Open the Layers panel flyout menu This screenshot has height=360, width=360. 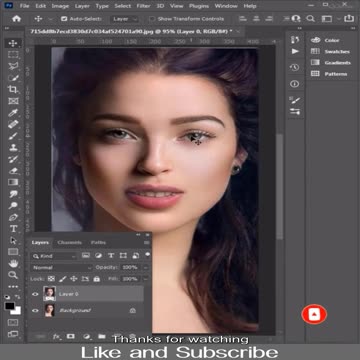click(x=146, y=243)
